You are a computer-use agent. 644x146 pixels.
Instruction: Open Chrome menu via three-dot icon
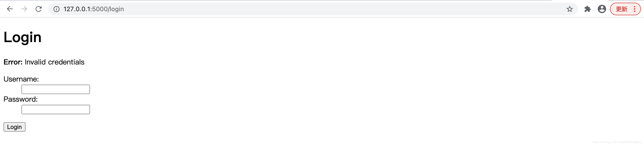coord(635,9)
